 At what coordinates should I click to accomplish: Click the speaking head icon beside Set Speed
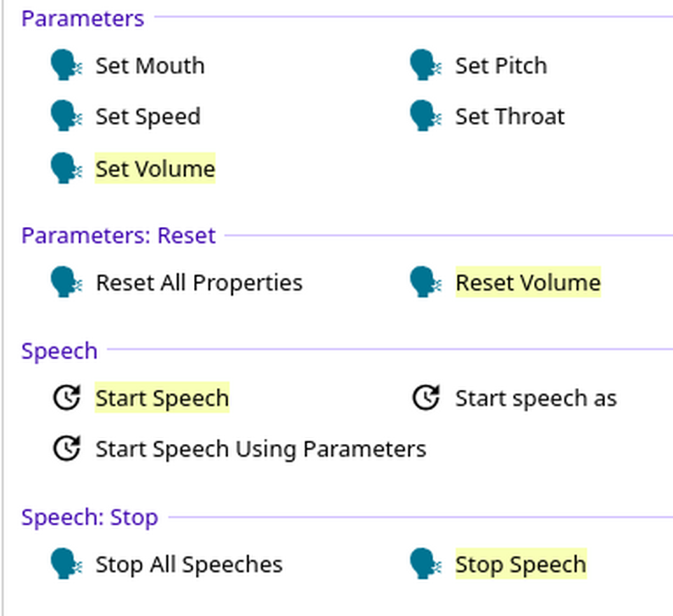(65, 116)
